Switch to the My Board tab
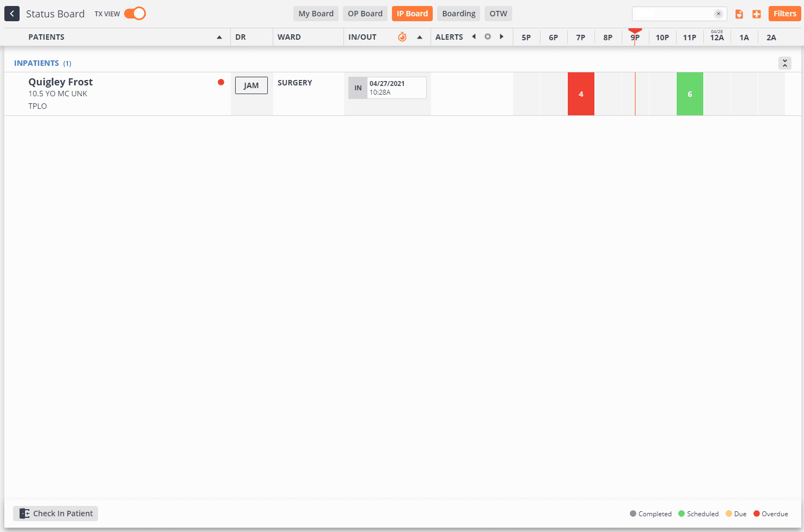 (316, 14)
